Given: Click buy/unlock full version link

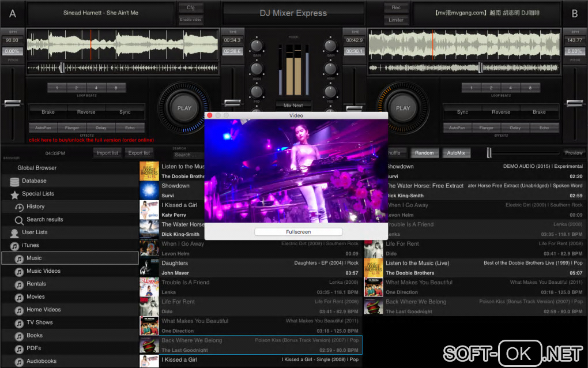Looking at the screenshot, I should [92, 140].
